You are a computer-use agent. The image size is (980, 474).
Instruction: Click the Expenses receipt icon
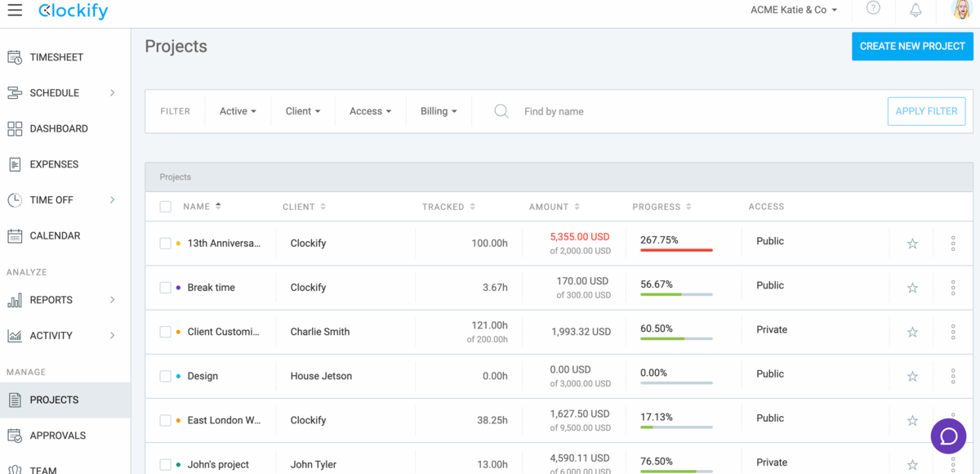(15, 164)
